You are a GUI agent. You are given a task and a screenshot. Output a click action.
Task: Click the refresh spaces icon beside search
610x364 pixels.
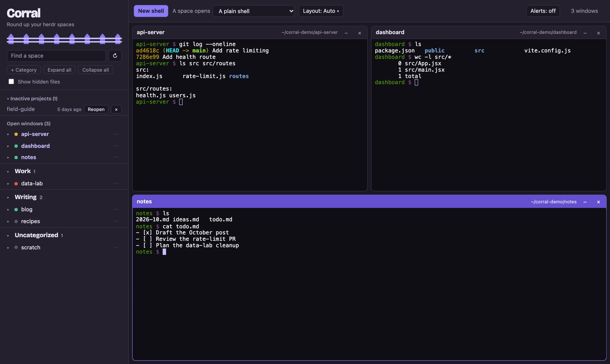point(115,56)
